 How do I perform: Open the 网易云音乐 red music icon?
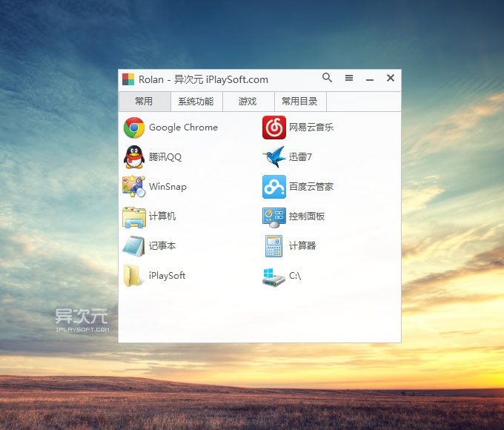(273, 128)
